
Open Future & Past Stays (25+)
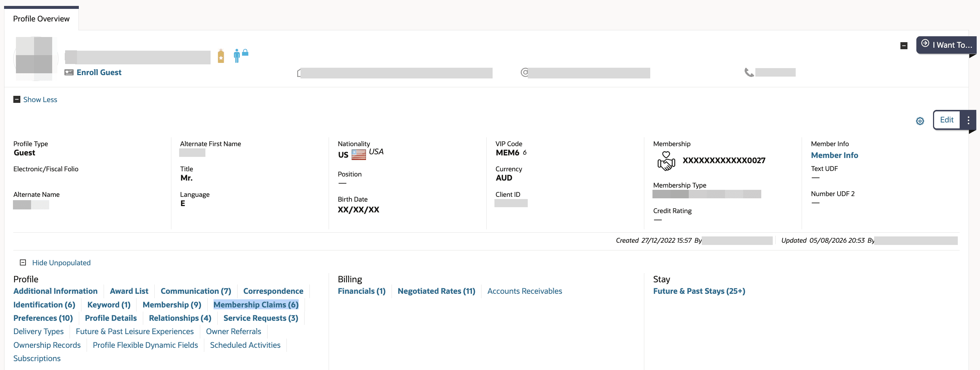tap(699, 291)
